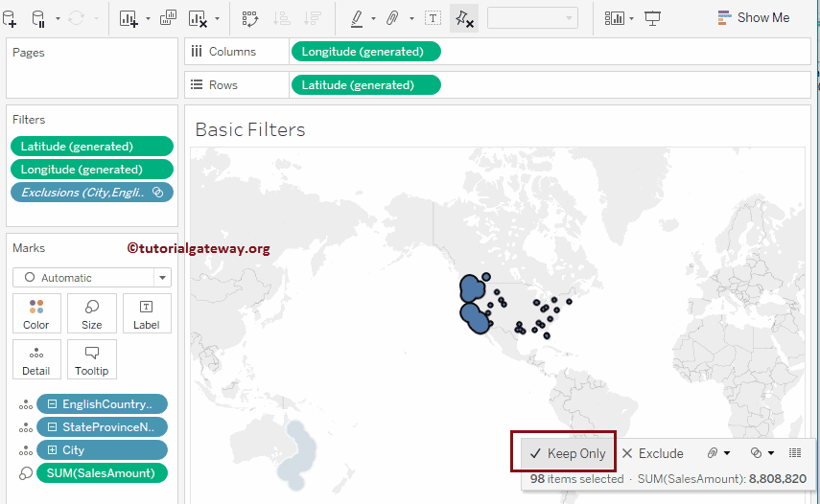Image resolution: width=820 pixels, height=504 pixels.
Task: Click the Swap Rows and Columns icon
Action: (249, 17)
